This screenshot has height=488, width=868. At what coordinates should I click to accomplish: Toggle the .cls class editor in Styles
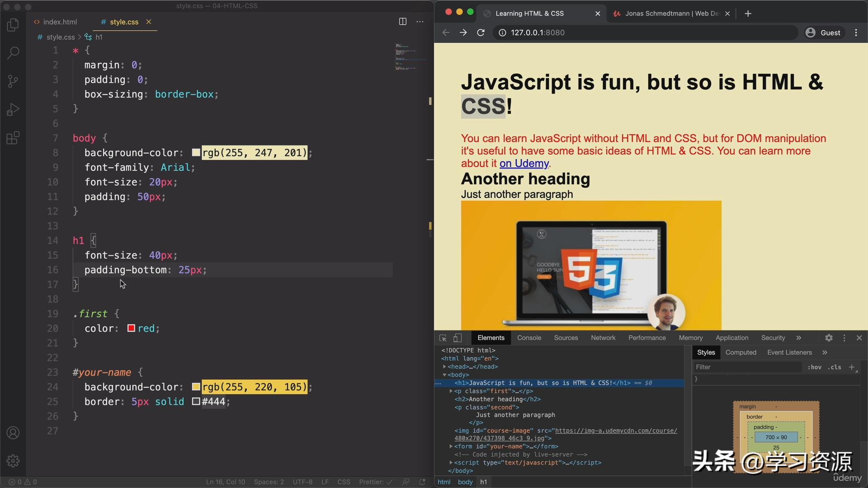[x=835, y=367]
